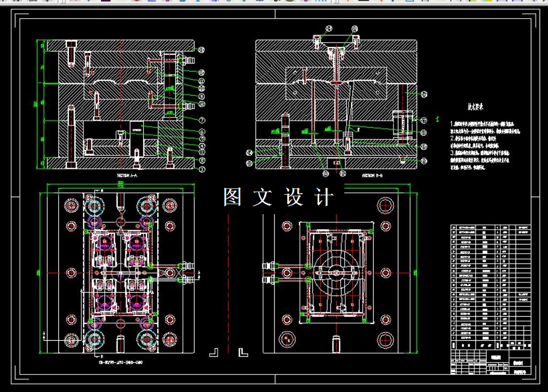Select part balloon number 7
Image resolution: width=548 pixels, height=392 pixels.
202,120
